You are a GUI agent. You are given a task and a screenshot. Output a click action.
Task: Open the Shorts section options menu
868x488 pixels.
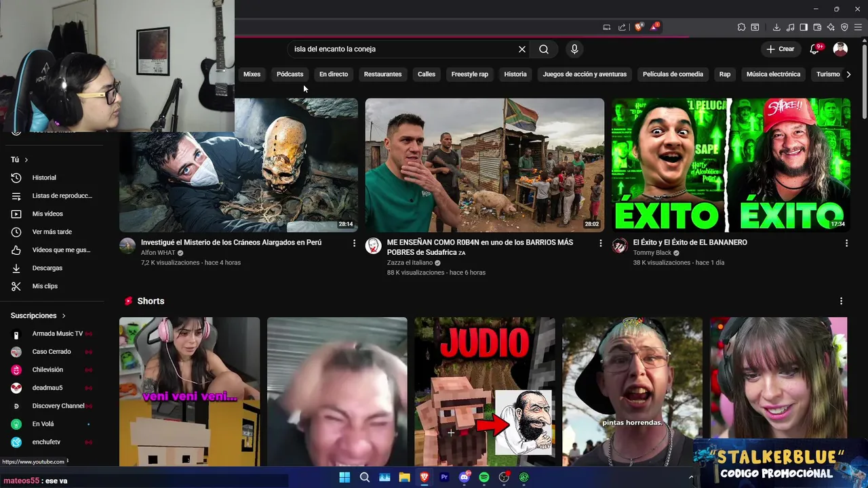point(841,301)
